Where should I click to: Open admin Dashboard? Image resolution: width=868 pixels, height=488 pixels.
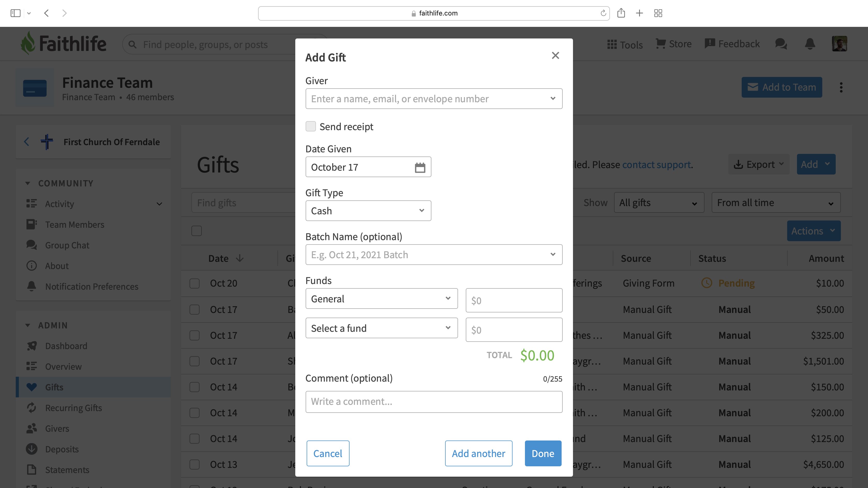pyautogui.click(x=66, y=346)
